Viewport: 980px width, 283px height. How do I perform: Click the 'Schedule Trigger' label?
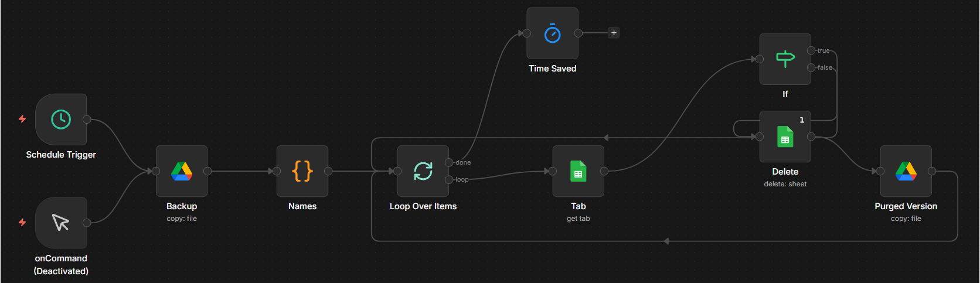pos(61,155)
